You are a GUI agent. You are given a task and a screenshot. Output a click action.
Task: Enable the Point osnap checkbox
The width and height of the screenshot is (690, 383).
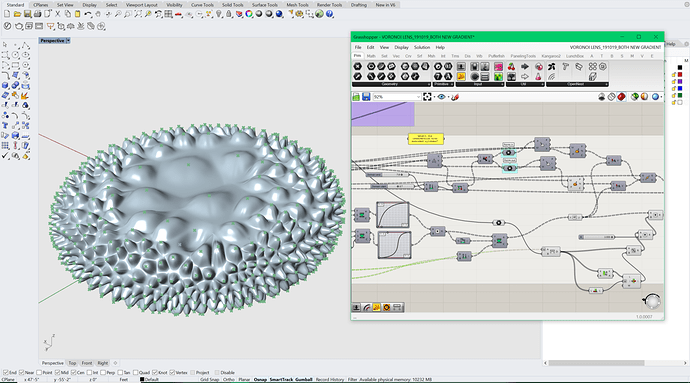pyautogui.click(x=40, y=372)
